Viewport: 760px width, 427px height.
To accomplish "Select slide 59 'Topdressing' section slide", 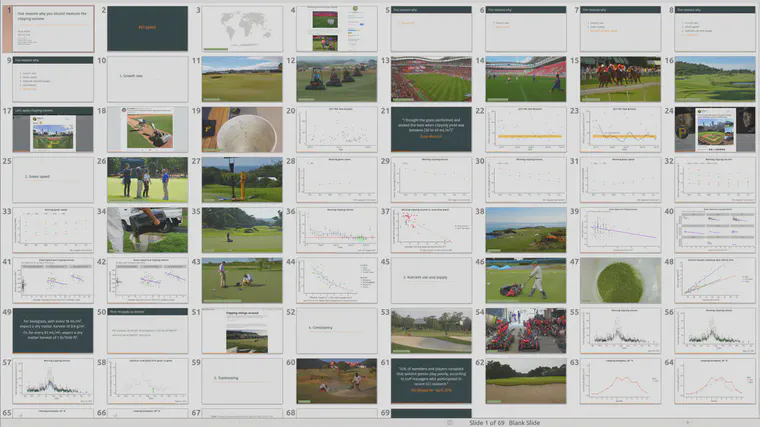I will (242, 381).
